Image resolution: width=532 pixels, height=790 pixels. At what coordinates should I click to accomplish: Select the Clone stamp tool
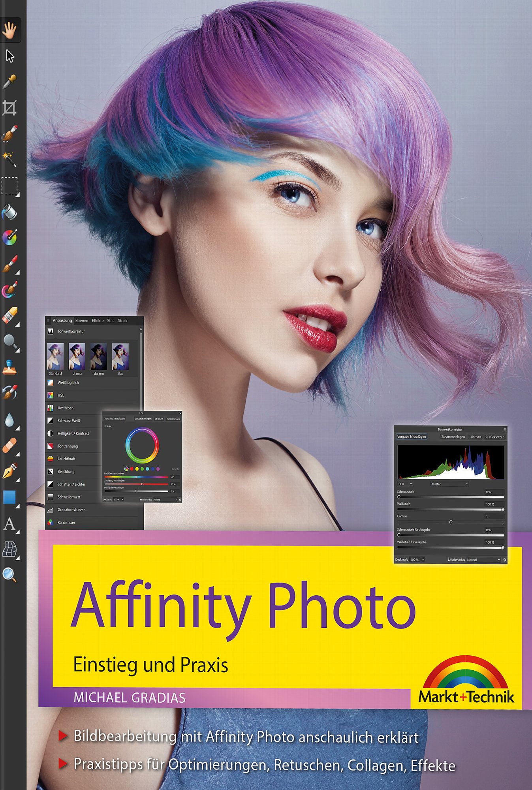(x=9, y=367)
